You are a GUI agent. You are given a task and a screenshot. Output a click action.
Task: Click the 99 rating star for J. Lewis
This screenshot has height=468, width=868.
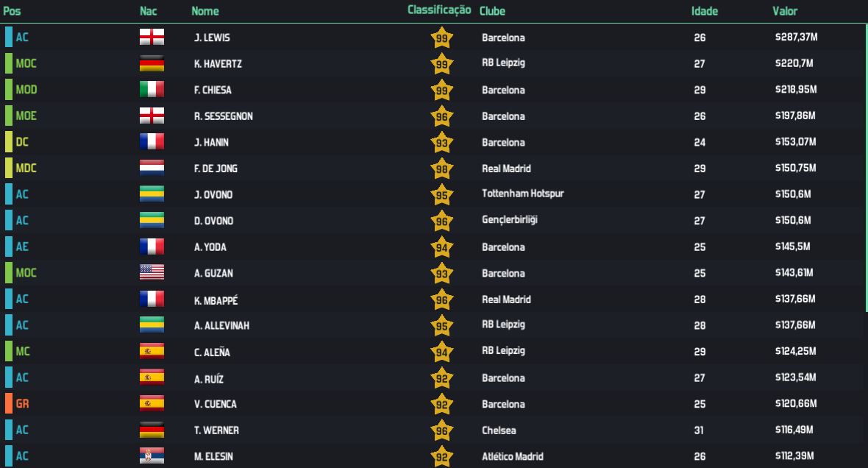click(x=441, y=38)
